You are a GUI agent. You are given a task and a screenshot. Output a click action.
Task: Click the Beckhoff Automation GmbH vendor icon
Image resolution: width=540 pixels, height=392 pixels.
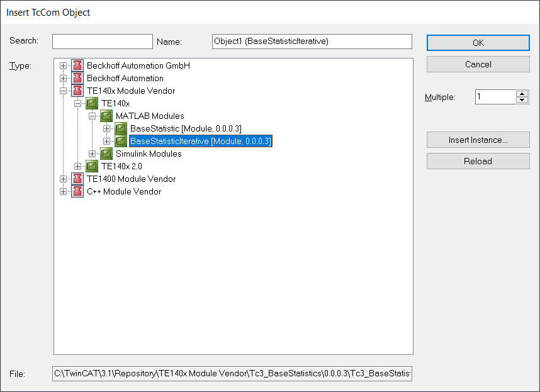77,65
